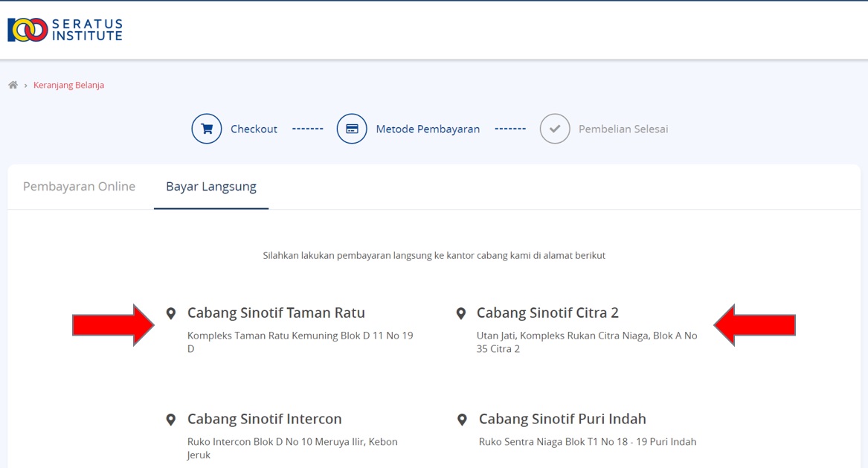Select the Pembelian Selesai step label
Image resolution: width=868 pixels, height=468 pixels.
pyautogui.click(x=623, y=129)
